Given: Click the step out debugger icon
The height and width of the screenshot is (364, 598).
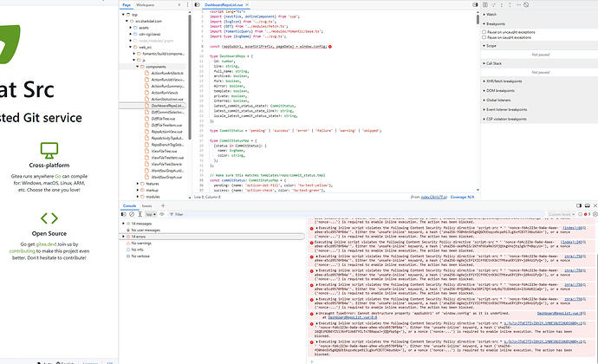Looking at the screenshot, I should [x=510, y=5].
